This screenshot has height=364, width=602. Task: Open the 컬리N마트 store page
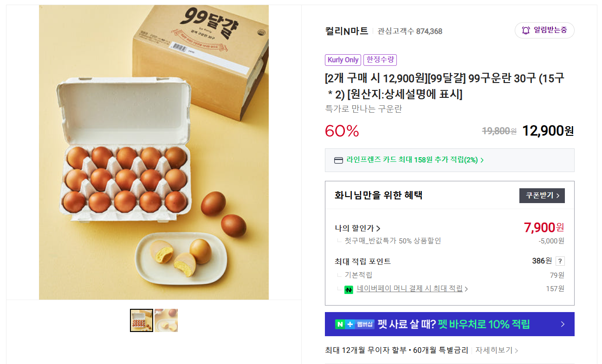346,31
